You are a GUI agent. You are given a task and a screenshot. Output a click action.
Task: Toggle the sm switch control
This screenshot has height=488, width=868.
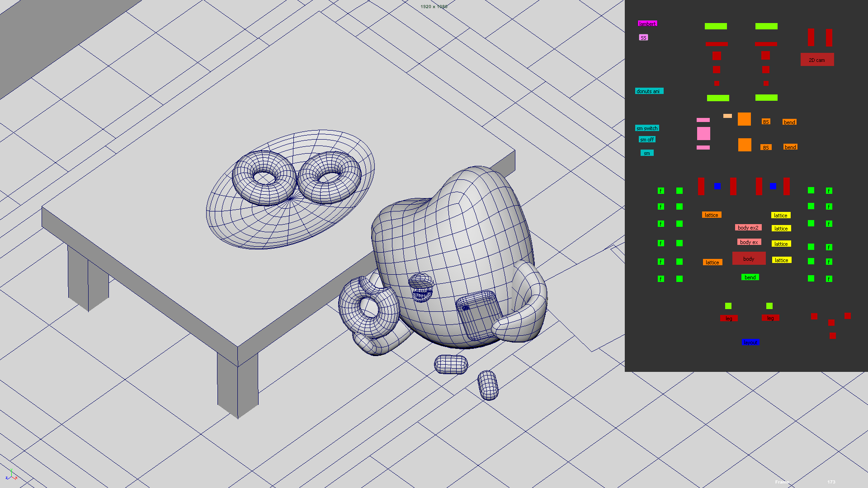tap(647, 128)
